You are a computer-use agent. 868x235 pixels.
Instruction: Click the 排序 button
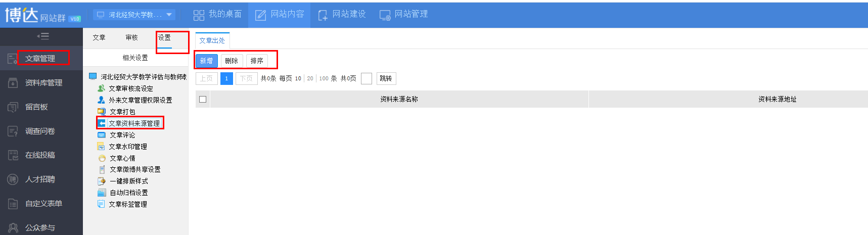[257, 61]
